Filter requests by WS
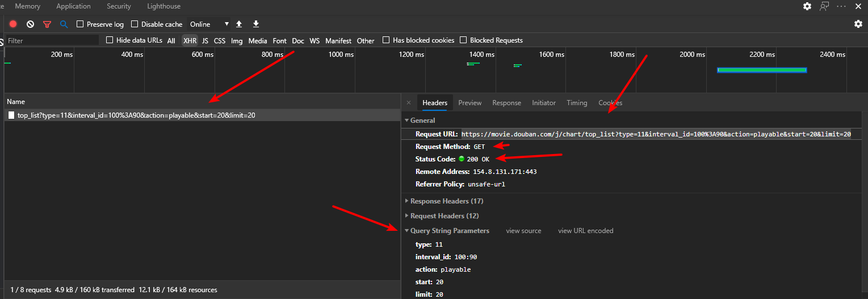This screenshot has width=868, height=299. point(315,41)
